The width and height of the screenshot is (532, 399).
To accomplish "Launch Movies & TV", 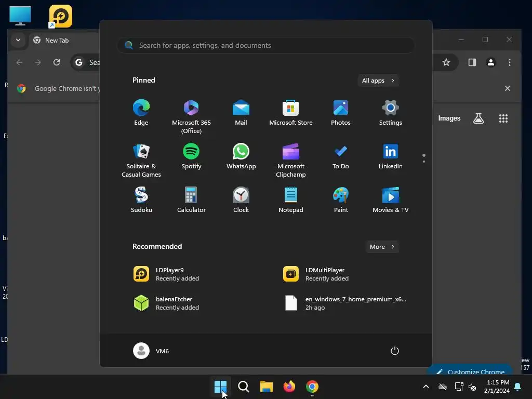I will point(391,200).
